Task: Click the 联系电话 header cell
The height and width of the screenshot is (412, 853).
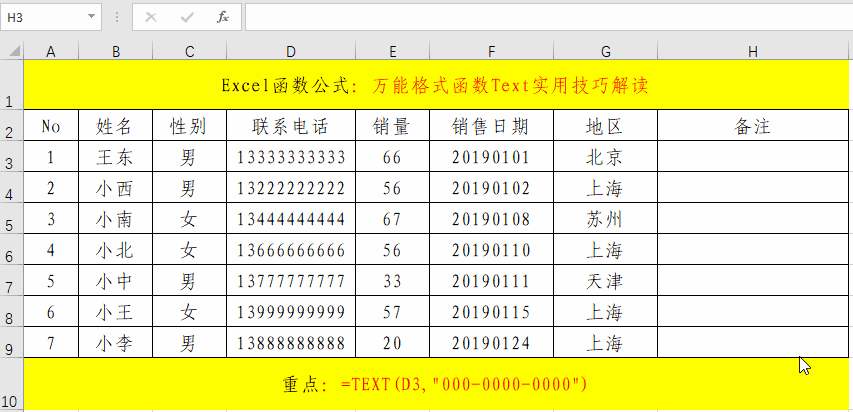Action: [291, 125]
